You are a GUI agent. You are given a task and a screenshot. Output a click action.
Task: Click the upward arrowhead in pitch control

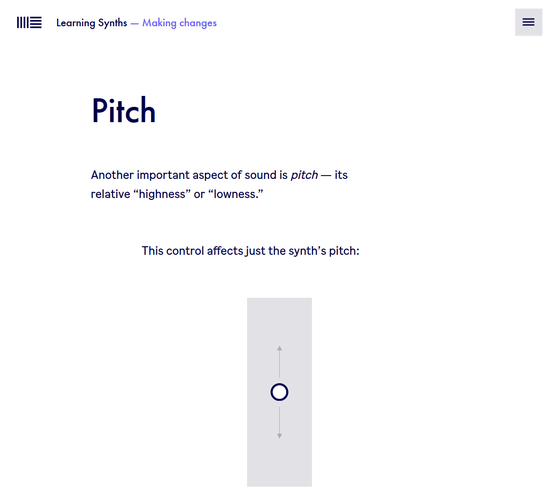(280, 348)
